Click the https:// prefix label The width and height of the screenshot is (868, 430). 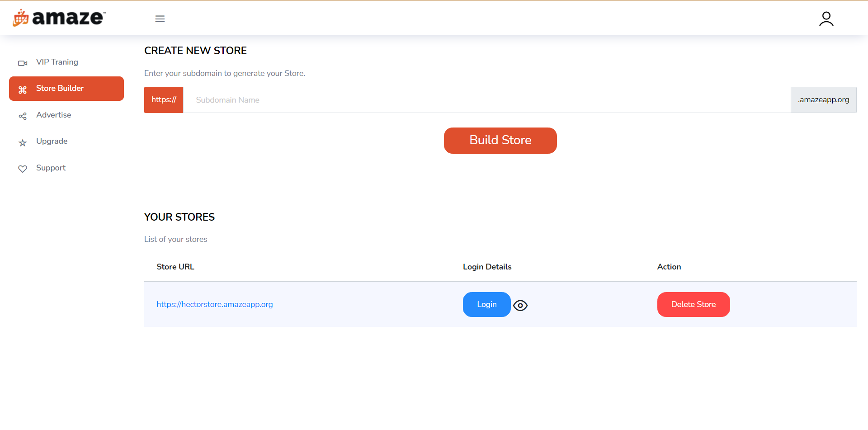click(x=164, y=100)
